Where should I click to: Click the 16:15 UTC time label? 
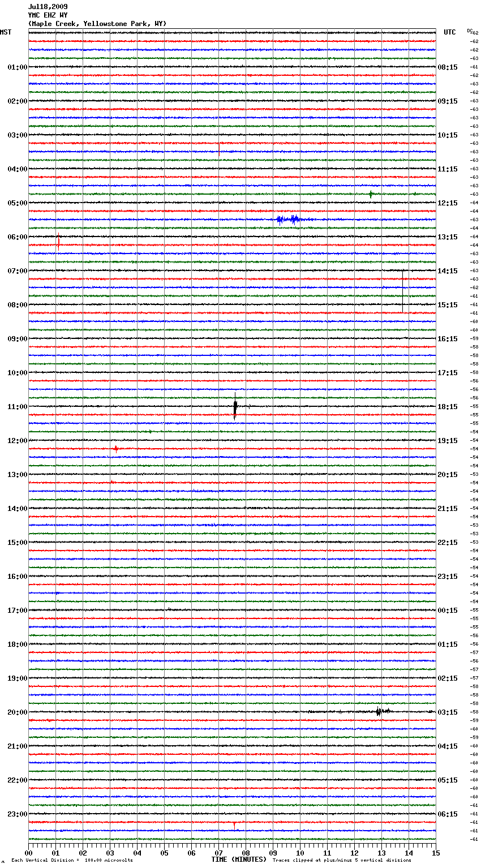point(448,339)
